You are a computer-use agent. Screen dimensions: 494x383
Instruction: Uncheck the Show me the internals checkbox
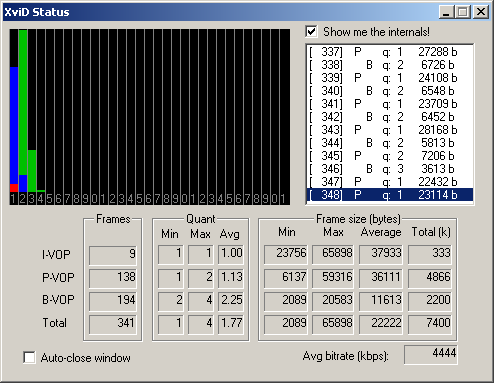pyautogui.click(x=311, y=32)
